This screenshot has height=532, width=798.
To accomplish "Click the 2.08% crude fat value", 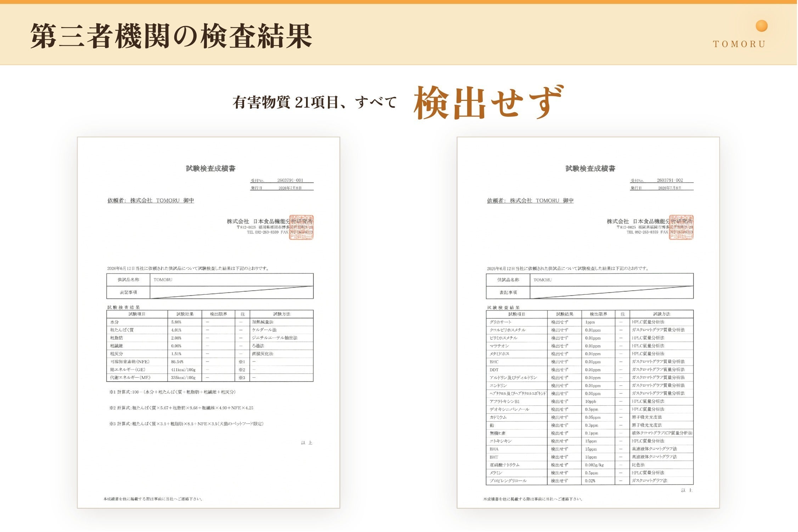I will click(176, 338).
